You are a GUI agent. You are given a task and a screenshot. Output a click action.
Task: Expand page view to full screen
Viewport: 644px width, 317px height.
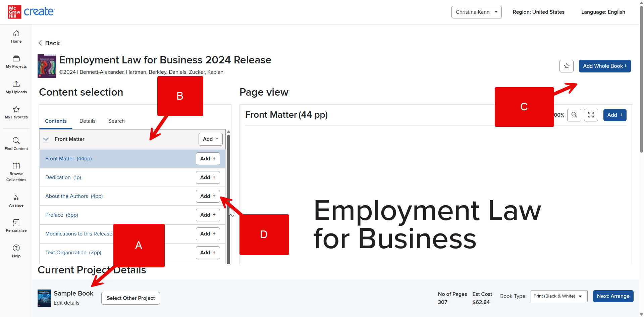tap(591, 115)
